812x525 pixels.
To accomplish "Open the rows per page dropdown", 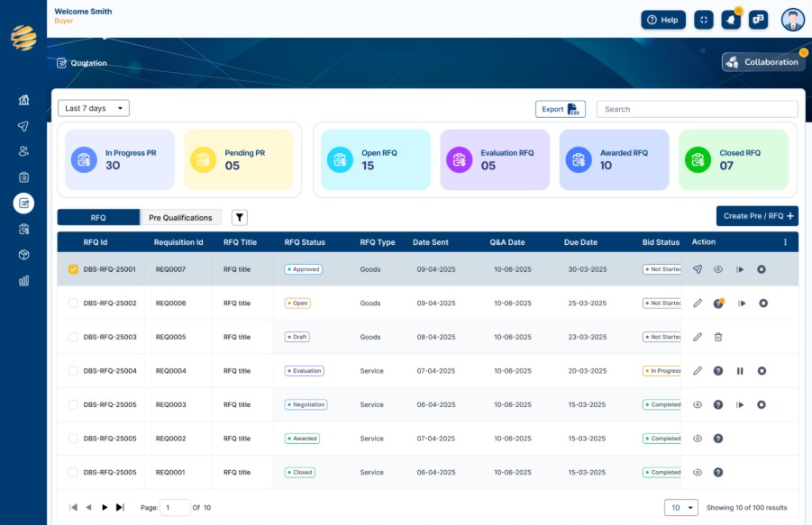I will point(681,507).
